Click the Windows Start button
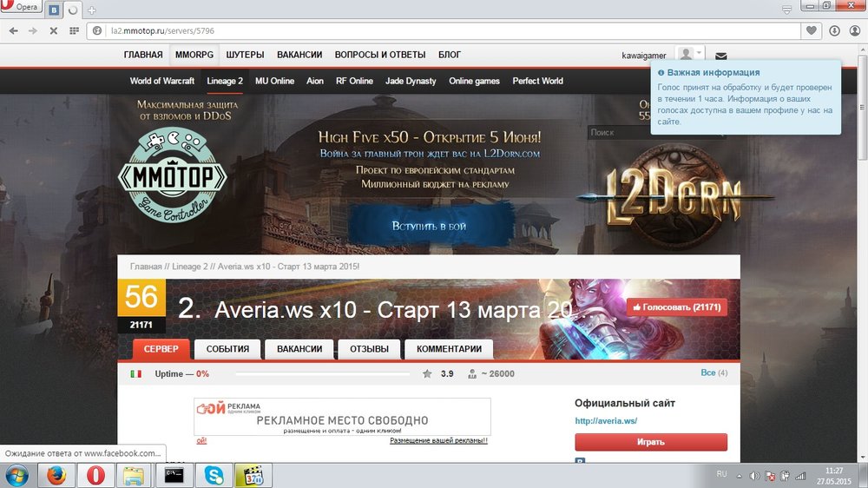This screenshot has height=488, width=868. pyautogui.click(x=17, y=475)
